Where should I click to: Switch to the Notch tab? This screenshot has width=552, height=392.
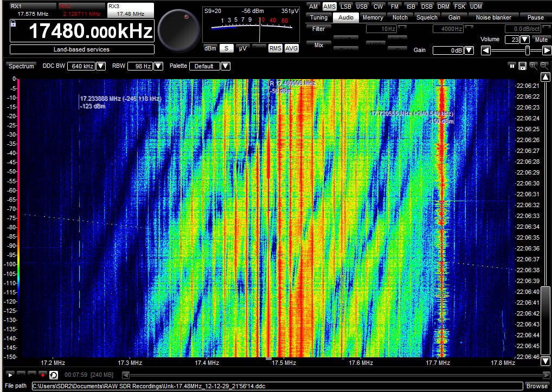tap(400, 17)
